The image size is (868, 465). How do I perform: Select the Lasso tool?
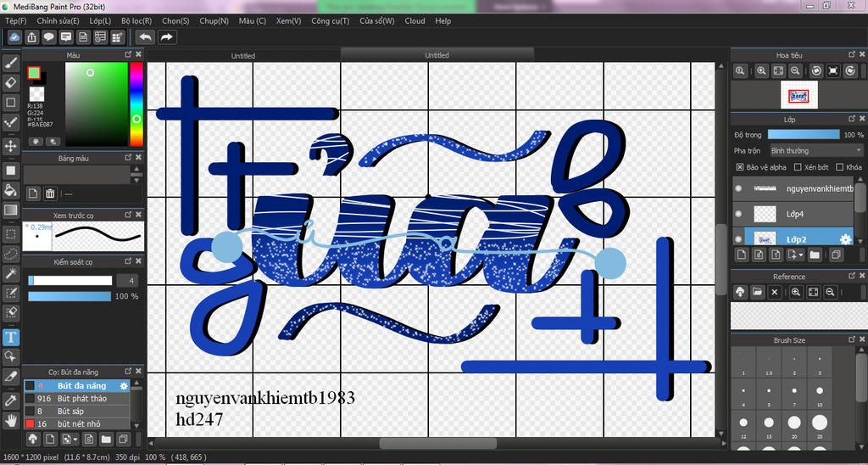(x=10, y=254)
